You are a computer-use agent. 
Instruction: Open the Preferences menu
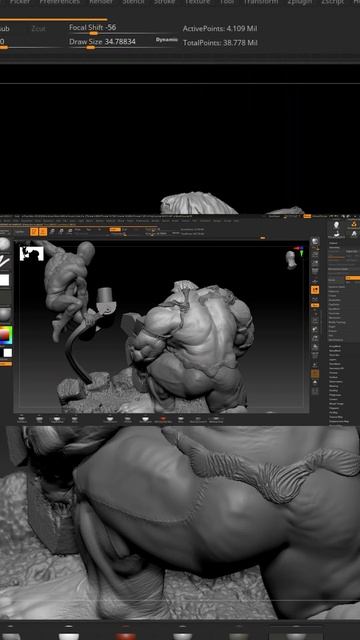pos(60,2)
